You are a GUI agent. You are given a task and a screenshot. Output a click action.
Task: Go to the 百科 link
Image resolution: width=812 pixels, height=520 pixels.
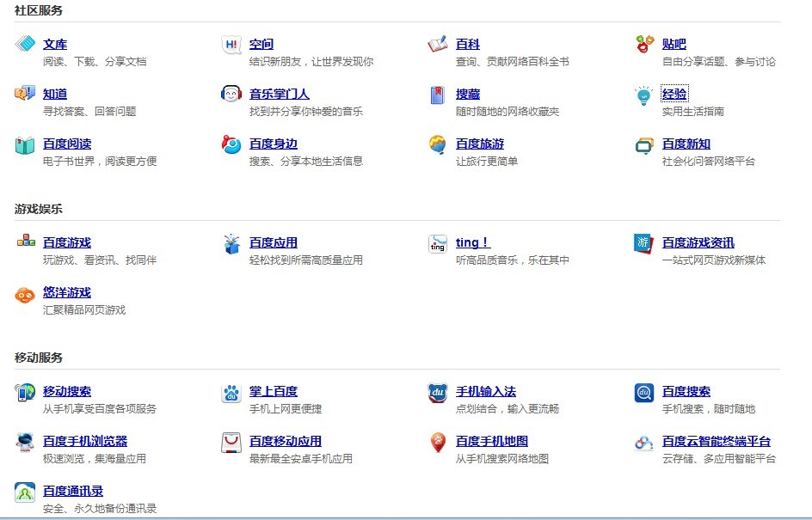point(468,44)
